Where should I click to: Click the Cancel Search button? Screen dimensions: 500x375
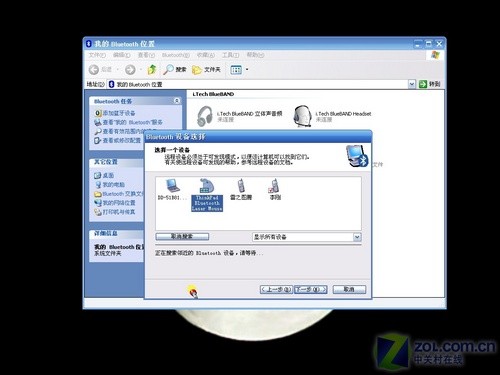pos(182,236)
